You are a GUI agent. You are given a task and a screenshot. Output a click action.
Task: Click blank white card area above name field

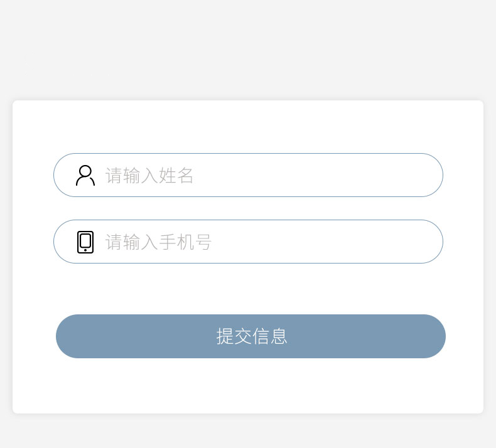tap(248, 127)
